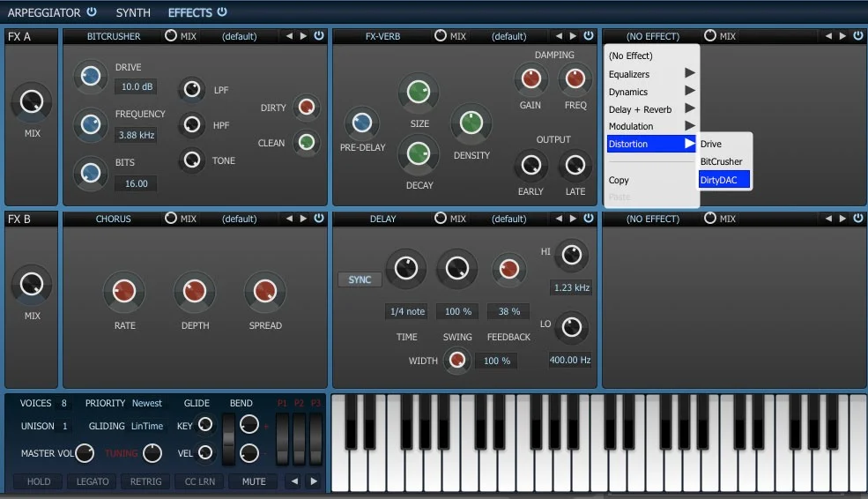The height and width of the screenshot is (499, 868).
Task: Click the Bitcrusher DRIVE knob
Action: (91, 76)
